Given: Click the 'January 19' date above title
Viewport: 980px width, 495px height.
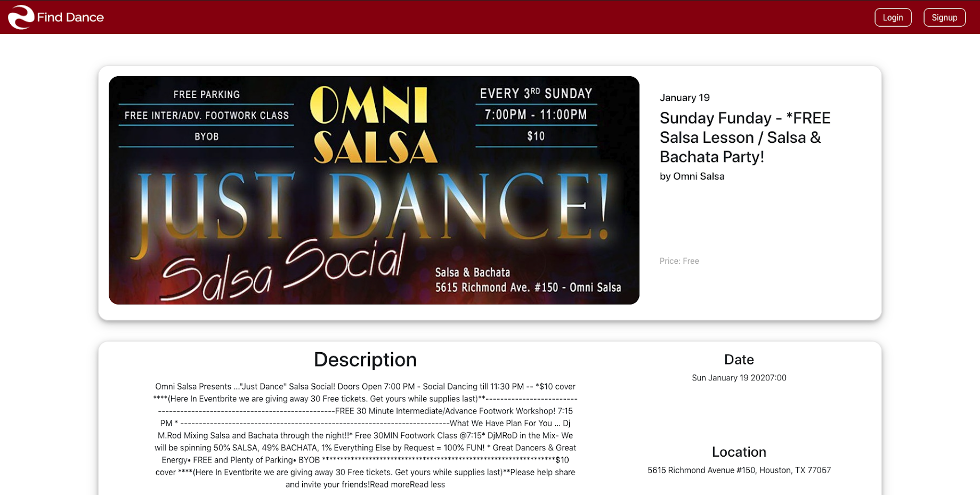Looking at the screenshot, I should coord(684,98).
